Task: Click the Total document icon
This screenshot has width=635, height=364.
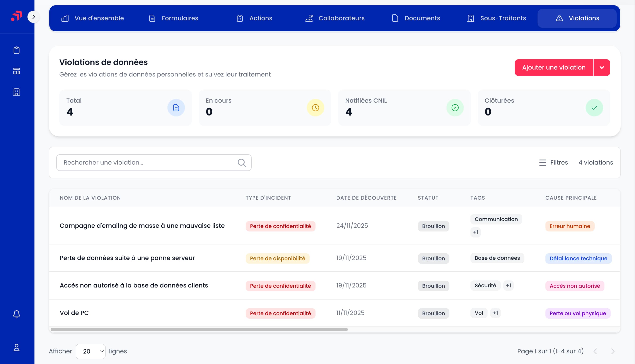Action: click(176, 108)
